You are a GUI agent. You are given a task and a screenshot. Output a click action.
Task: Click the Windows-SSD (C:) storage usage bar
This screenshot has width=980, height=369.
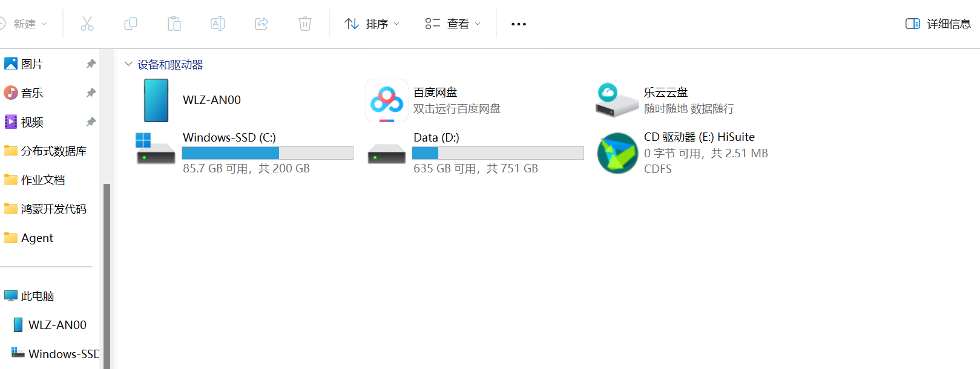point(268,153)
